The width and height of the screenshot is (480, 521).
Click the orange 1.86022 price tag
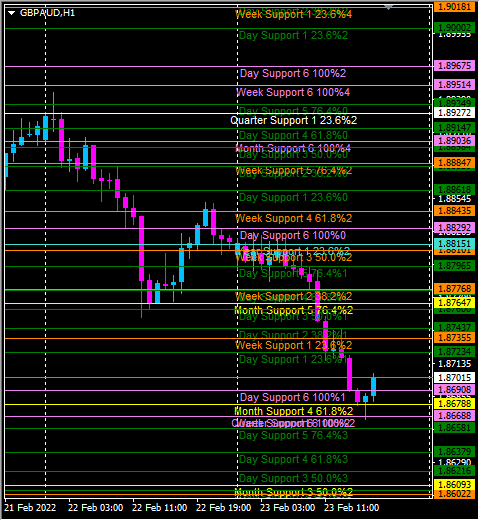point(454,494)
